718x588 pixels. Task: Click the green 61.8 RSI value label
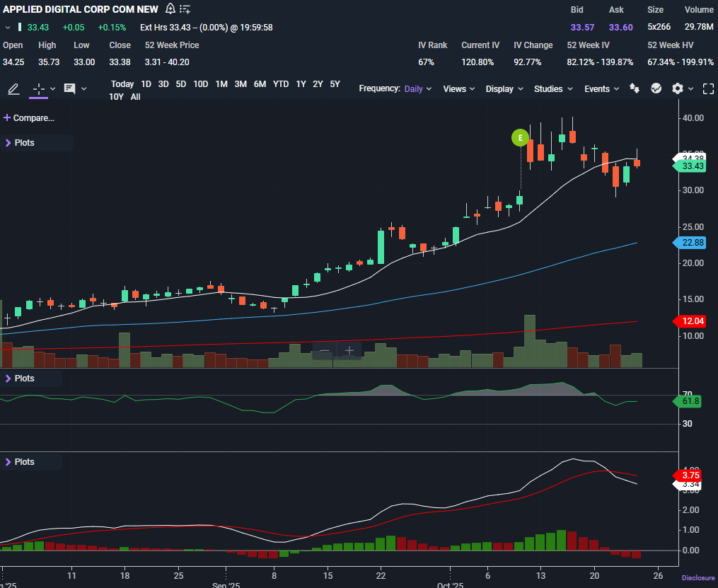688,402
